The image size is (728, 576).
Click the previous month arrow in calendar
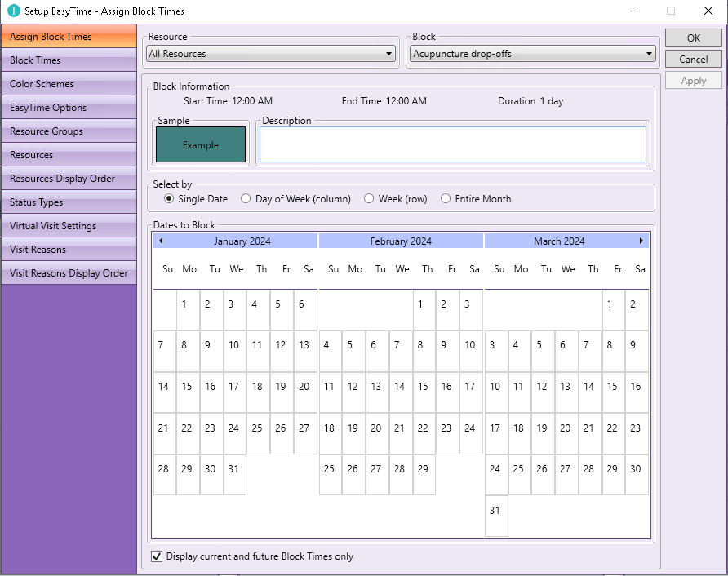161,241
